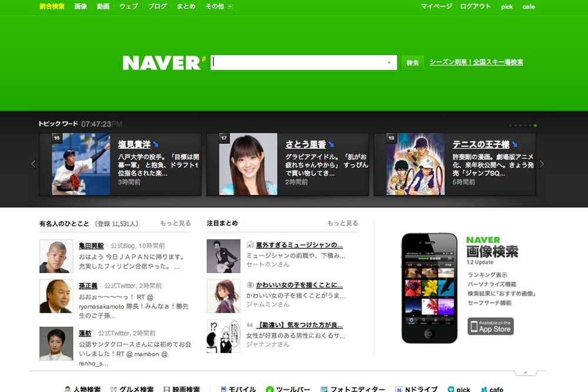Open the 蓮舫 name link
Screen dimensions: 588x392
[x=85, y=333]
